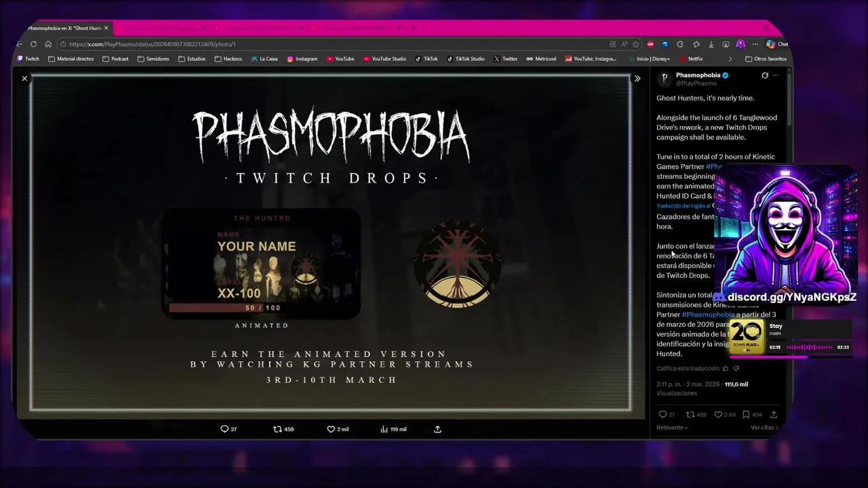Viewport: 868px width, 488px height.
Task: Open Material directos bookmark folder
Action: pos(71,59)
